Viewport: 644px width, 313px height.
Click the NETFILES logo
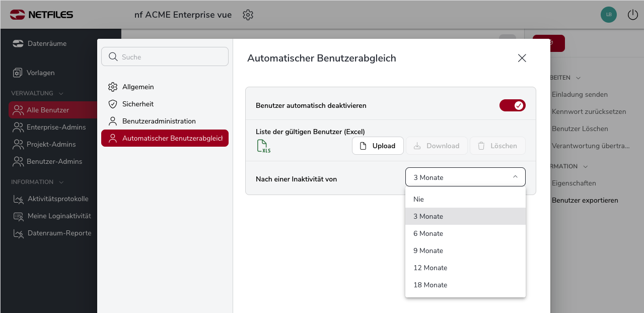click(x=42, y=15)
